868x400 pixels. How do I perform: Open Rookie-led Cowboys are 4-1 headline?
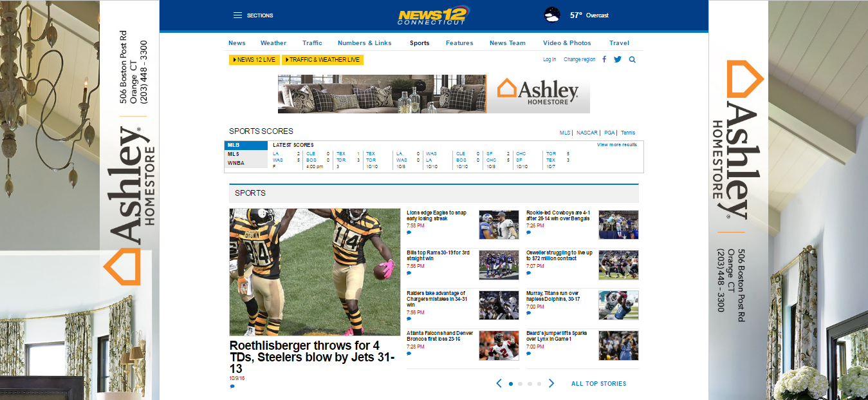(x=558, y=216)
